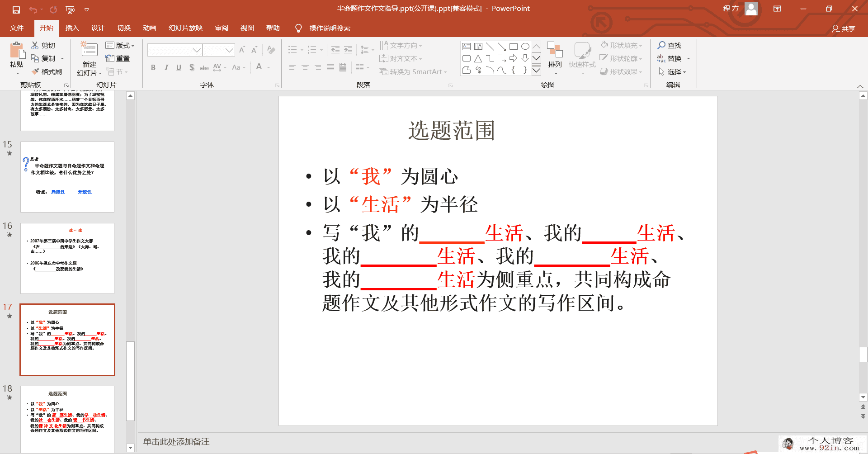Toggle Bold formatting
This screenshot has height=454, width=868.
153,67
